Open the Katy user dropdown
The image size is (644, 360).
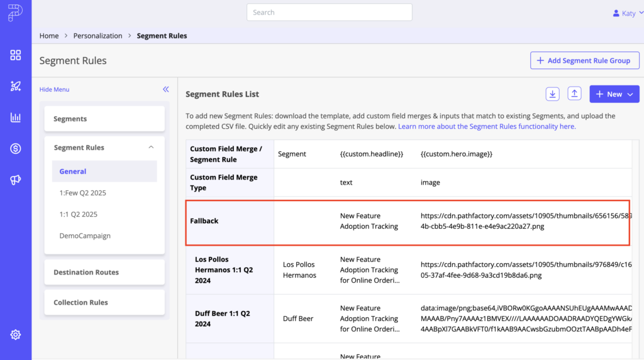[628, 13]
